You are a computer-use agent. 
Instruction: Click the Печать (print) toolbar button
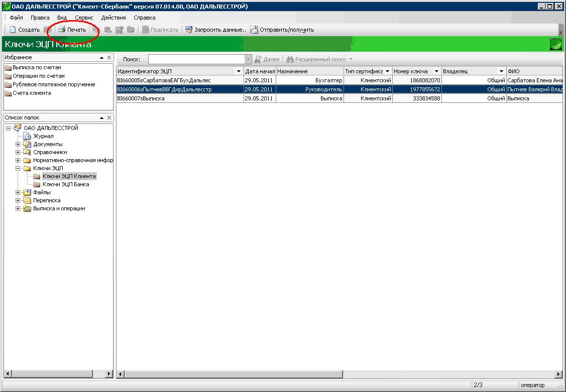[x=72, y=30]
